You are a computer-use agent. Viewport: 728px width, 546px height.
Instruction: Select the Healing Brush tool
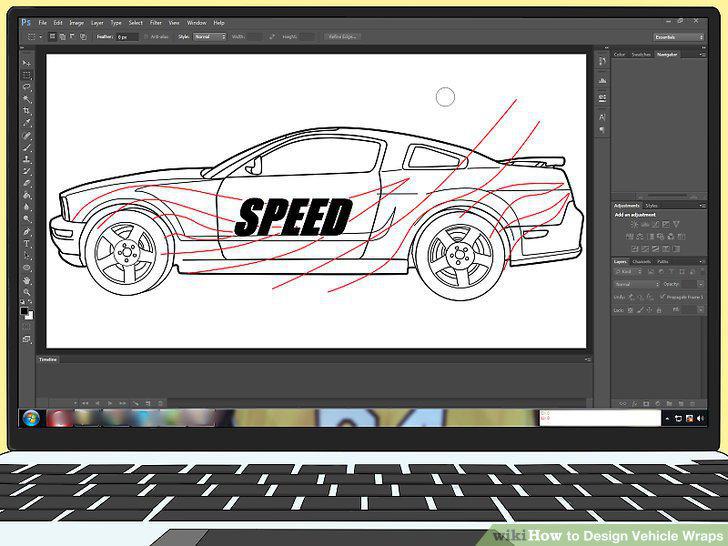tap(26, 136)
